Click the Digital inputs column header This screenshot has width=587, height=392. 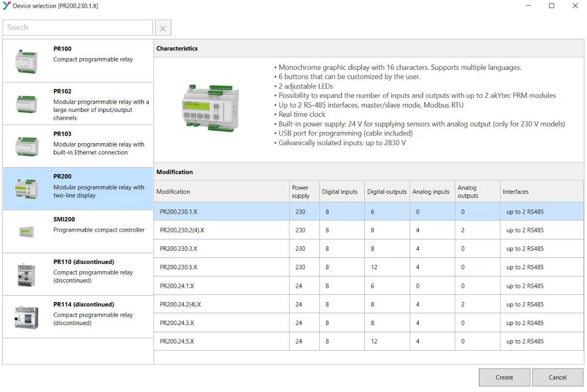tap(339, 192)
